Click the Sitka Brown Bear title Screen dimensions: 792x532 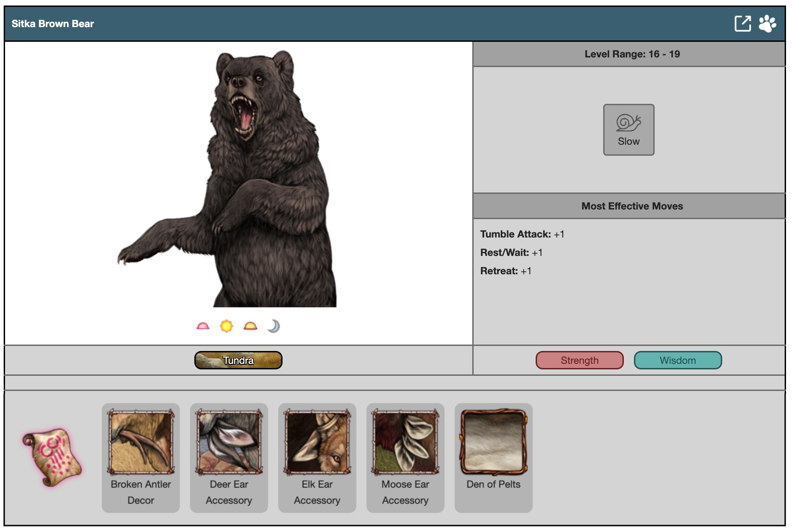(53, 24)
